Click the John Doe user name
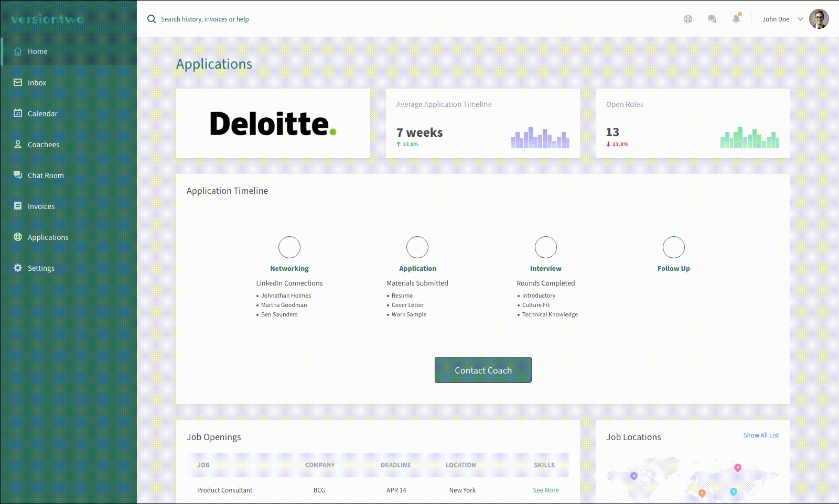This screenshot has height=504, width=839. [x=776, y=19]
